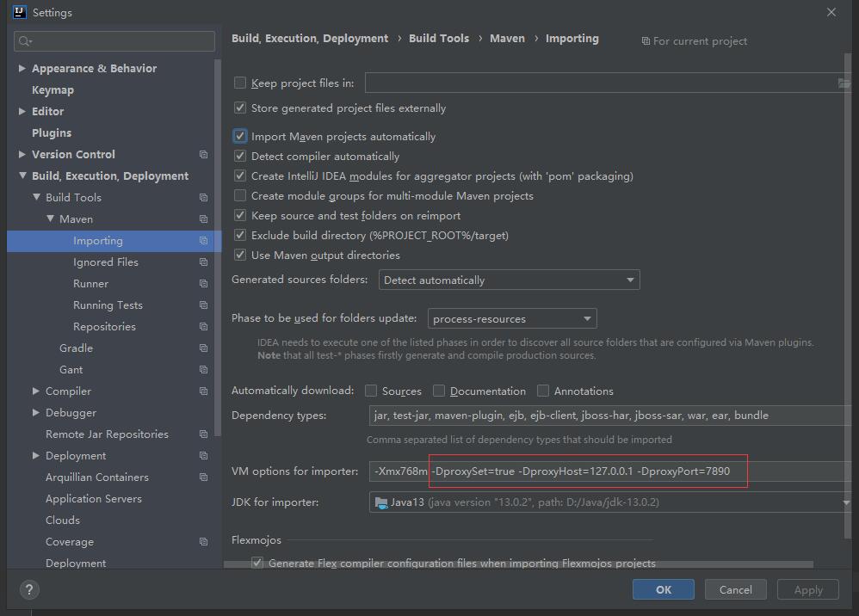Click the project-scope icon on the Coverage row
This screenshot has height=616, width=859.
tap(203, 541)
